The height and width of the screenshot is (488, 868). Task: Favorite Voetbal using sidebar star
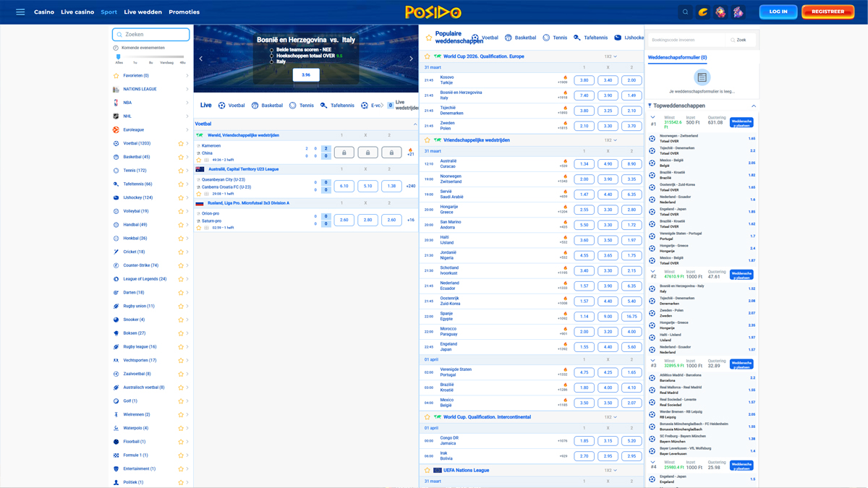click(181, 144)
